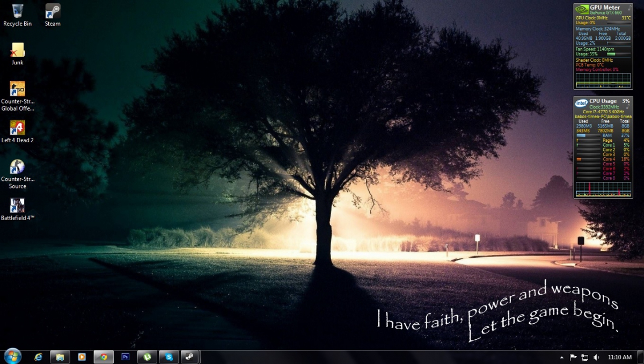Select the Junk folder on the desktop
Viewport: 644px width, 364px height.
(x=17, y=54)
